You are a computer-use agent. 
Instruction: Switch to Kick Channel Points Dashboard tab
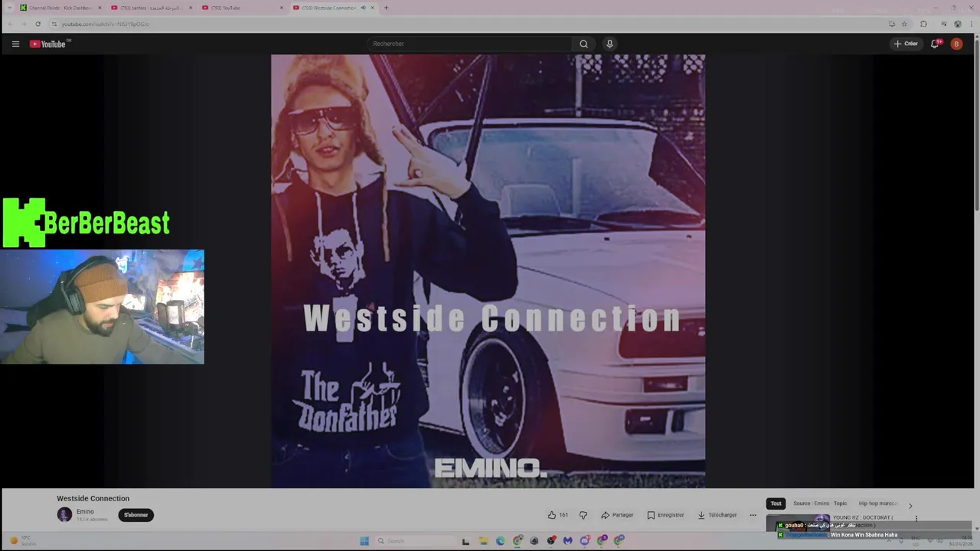click(60, 8)
